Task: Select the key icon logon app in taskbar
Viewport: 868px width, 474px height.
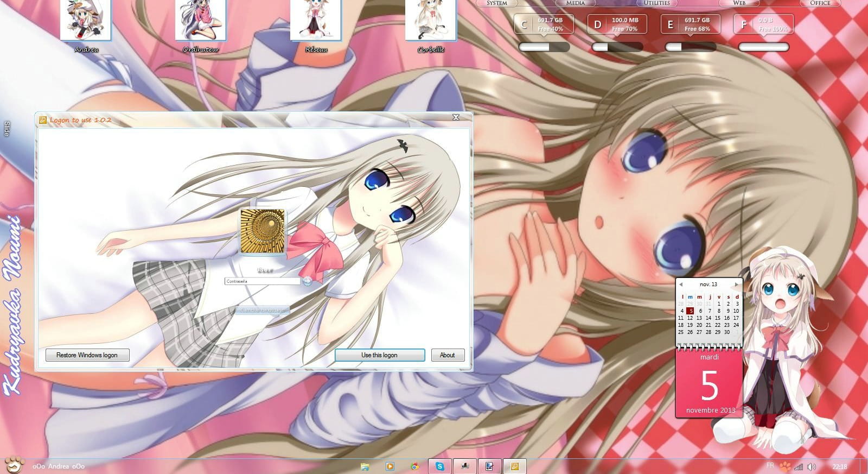Action: [515, 466]
